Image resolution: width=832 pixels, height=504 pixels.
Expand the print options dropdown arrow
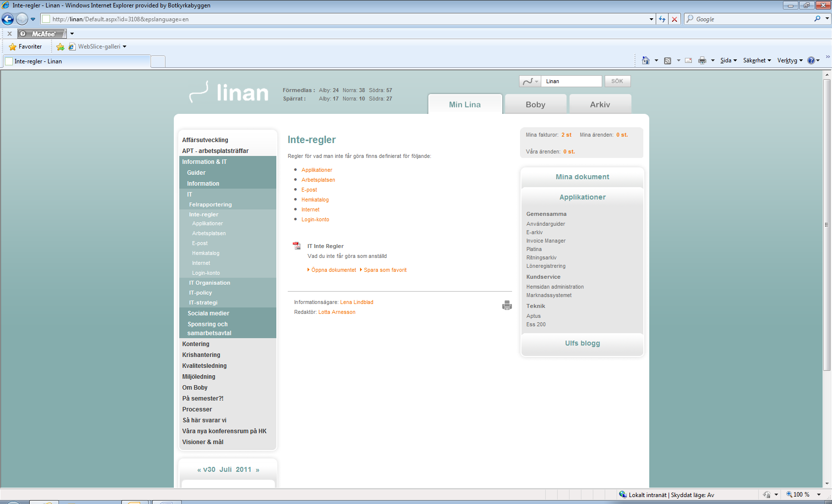[713, 60]
